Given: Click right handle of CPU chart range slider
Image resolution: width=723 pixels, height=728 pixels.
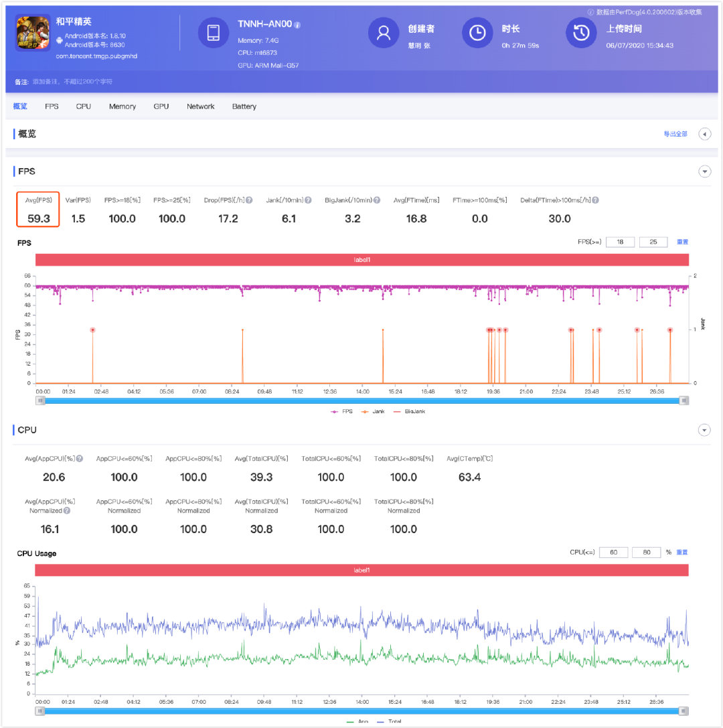Looking at the screenshot, I should (x=684, y=711).
